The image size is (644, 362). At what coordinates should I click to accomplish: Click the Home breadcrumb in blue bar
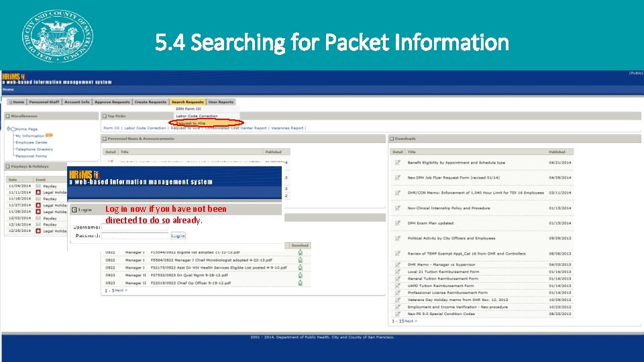click(x=8, y=89)
